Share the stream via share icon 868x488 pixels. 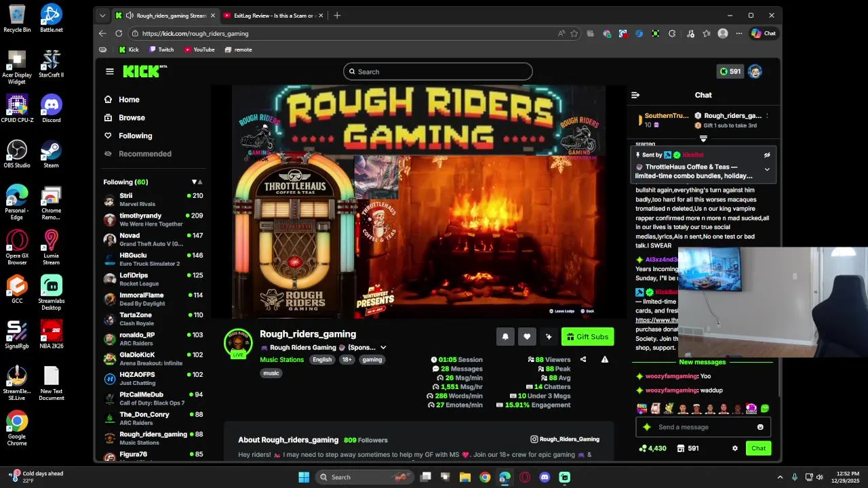[x=583, y=360]
